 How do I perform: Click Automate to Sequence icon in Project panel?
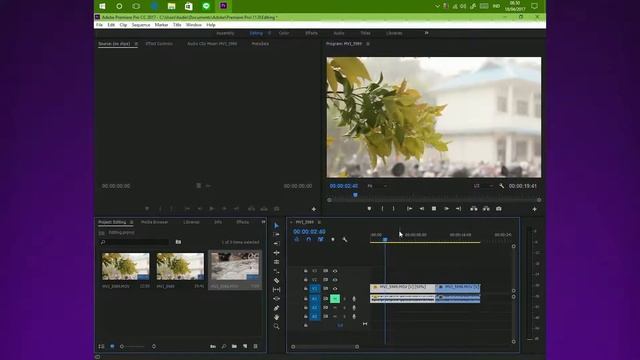[213, 346]
